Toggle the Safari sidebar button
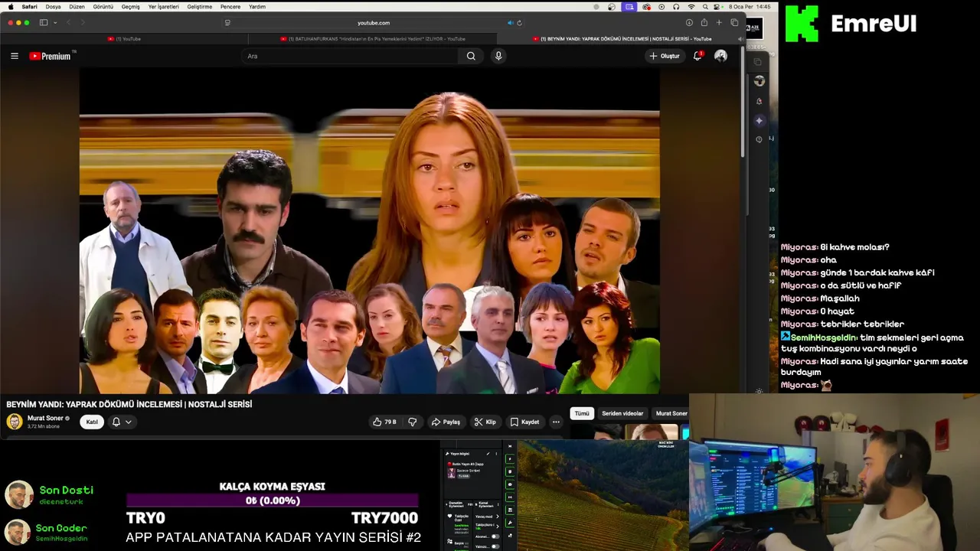The width and height of the screenshot is (980, 551). pos(44,23)
